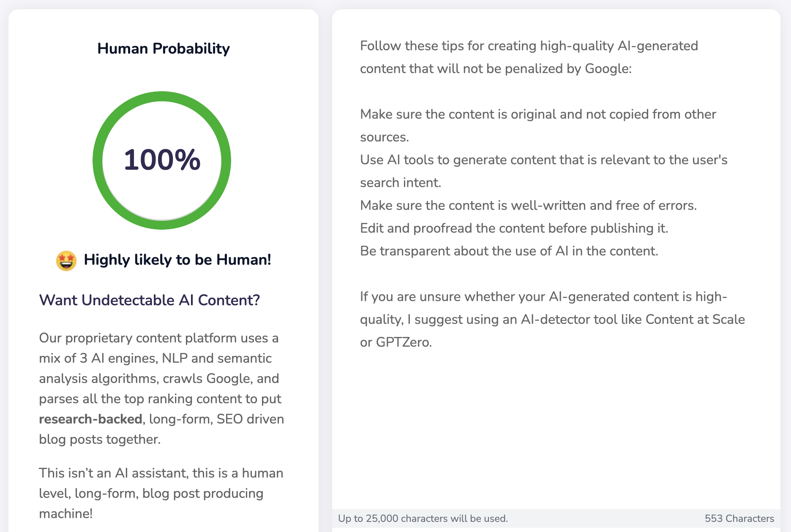Viewport: 791px width, 532px height.
Task: Click the "This isn't an AI assistant" paragraph
Action: (161, 493)
